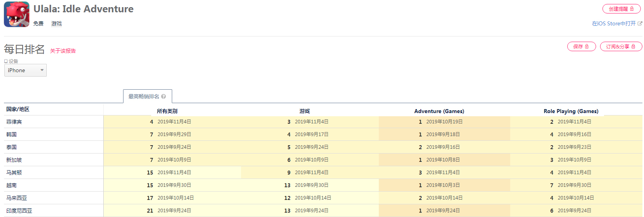644x217 pixels.
Task: Click the external link icon beside 在iOS Store中打开
Action: click(640, 23)
